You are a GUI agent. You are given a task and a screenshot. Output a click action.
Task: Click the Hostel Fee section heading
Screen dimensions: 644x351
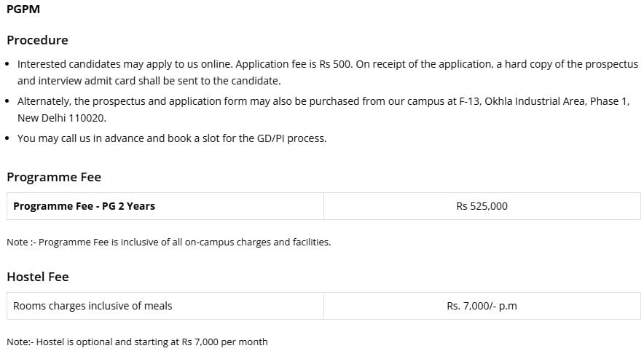tap(38, 277)
